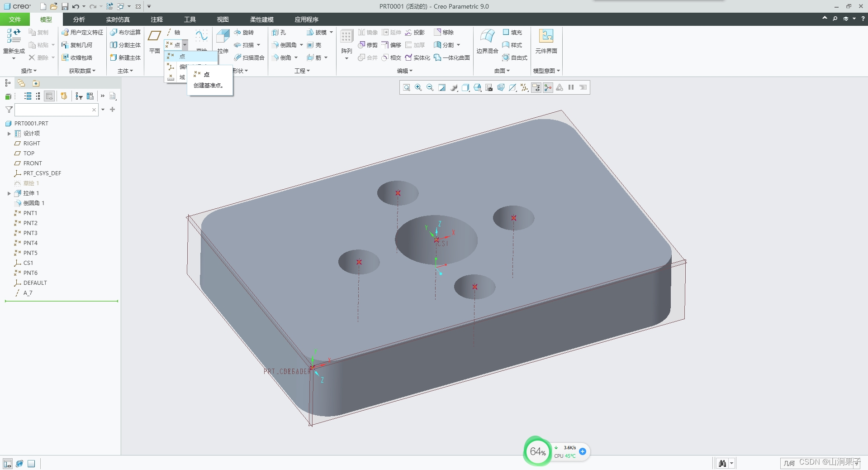Click Refit zoom icon in view toolbar
Screen dimensions: 868x470
point(407,87)
